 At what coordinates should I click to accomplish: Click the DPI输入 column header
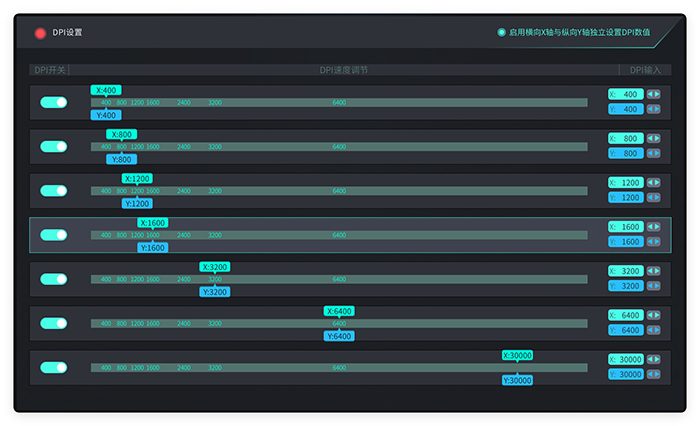[645, 70]
